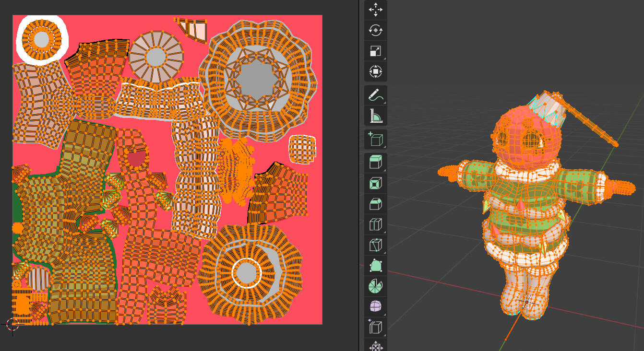
Task: Select the Rotate tool
Action: coord(375,30)
